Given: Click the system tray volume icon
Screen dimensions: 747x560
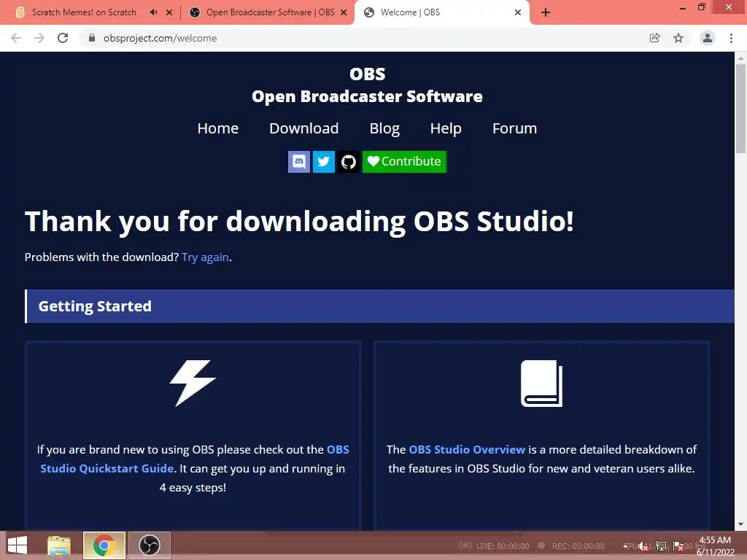Looking at the screenshot, I should [x=643, y=546].
